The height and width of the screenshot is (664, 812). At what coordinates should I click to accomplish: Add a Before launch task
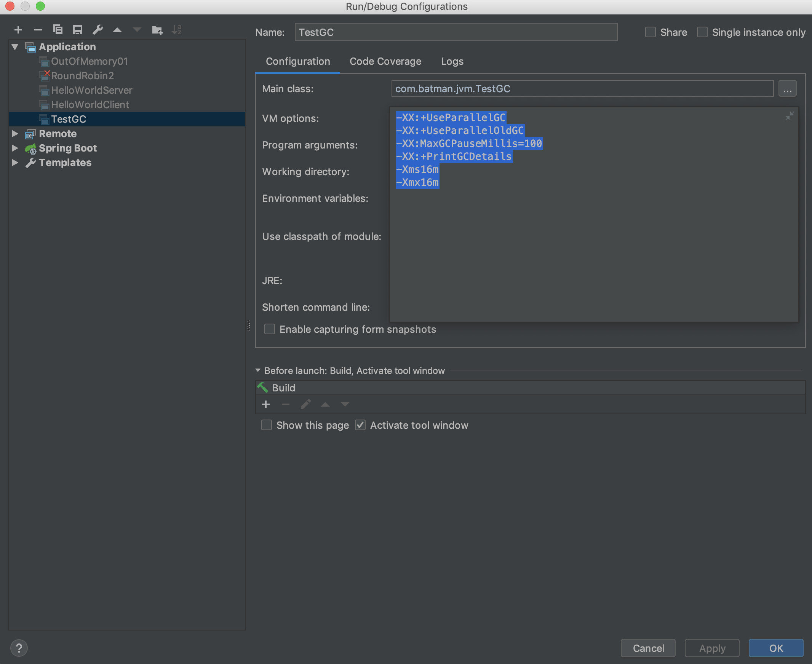(x=266, y=404)
